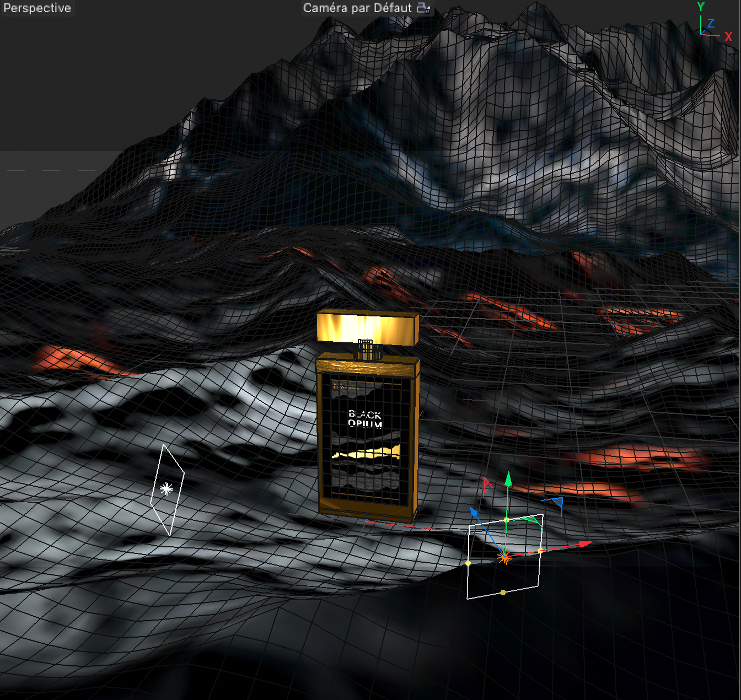
Task: Click the green Y letter on world axis indicator
Action: pos(701,7)
